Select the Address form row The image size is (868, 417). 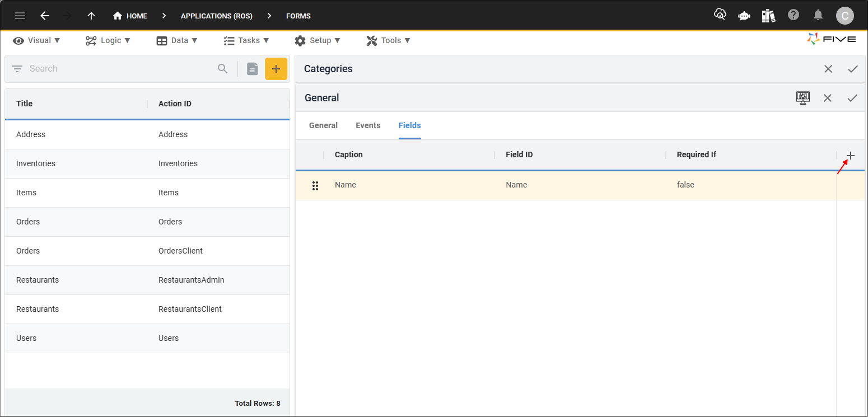(147, 134)
